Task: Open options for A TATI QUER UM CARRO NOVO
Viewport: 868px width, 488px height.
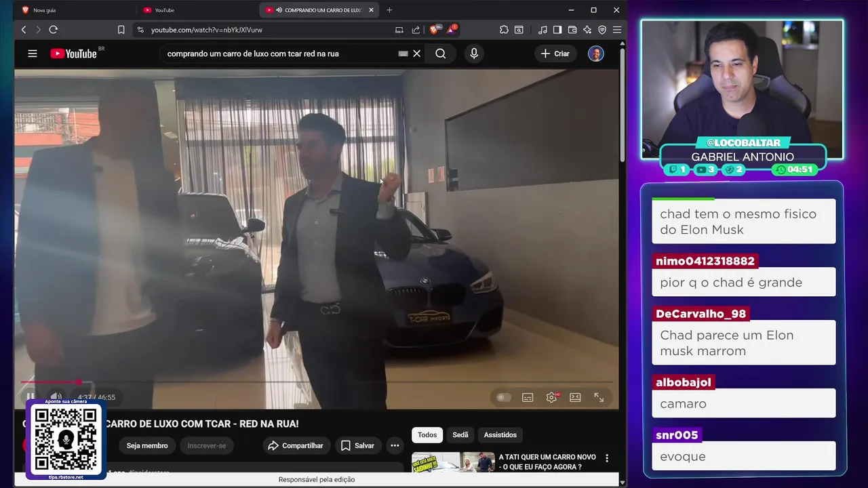Action: [x=607, y=459]
